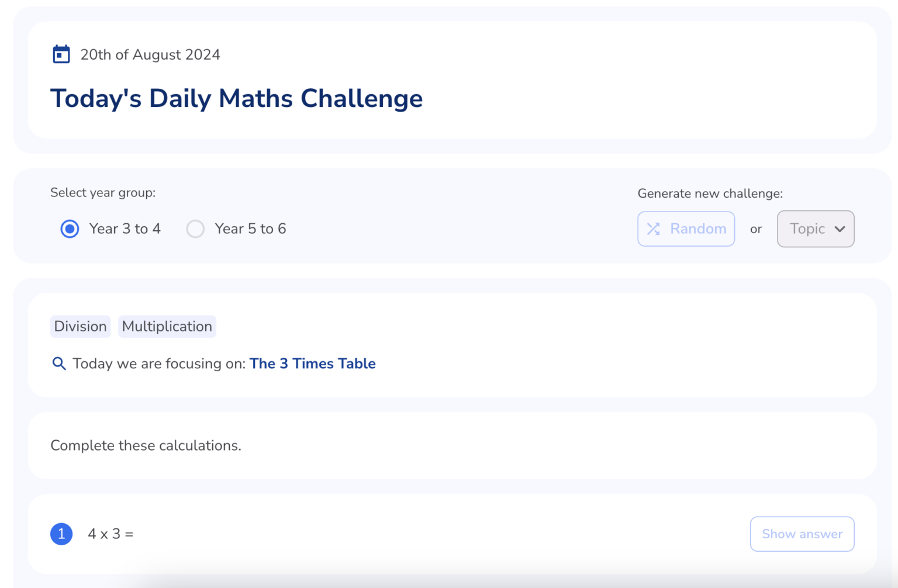Show the answer for question 1
The image size is (898, 588).
coord(802,534)
